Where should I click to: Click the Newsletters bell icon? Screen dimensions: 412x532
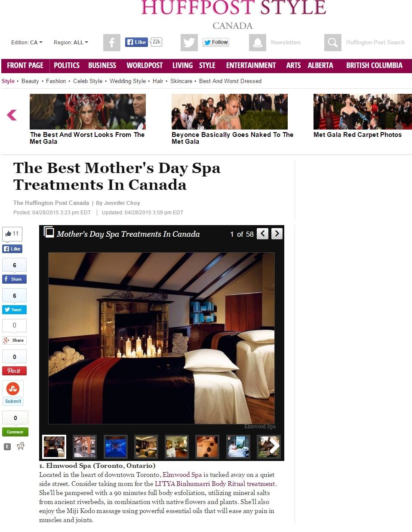(x=258, y=43)
